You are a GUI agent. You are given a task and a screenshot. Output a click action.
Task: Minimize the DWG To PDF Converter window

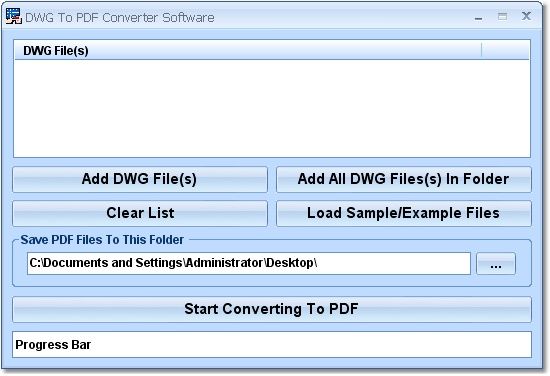tap(478, 17)
